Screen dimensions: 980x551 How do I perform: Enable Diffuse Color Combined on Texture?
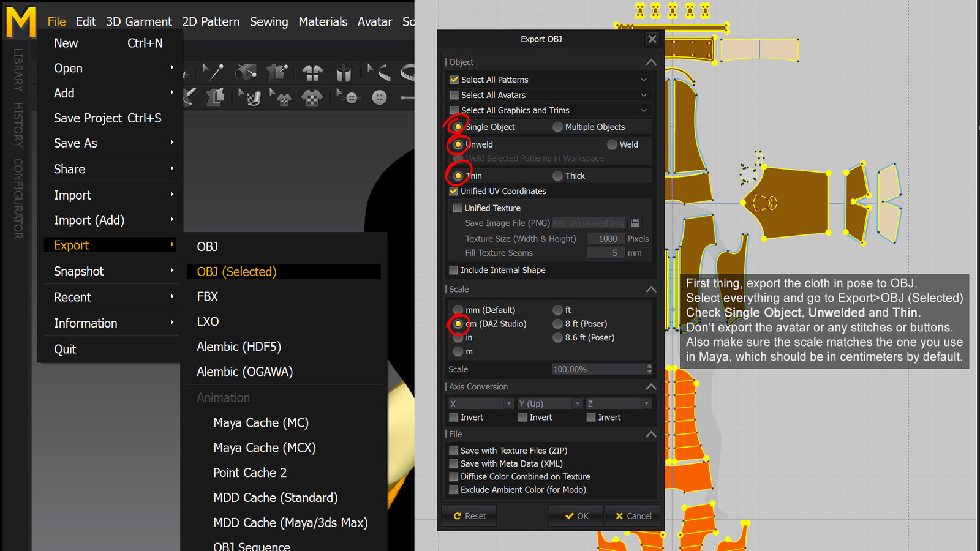[x=454, y=477]
